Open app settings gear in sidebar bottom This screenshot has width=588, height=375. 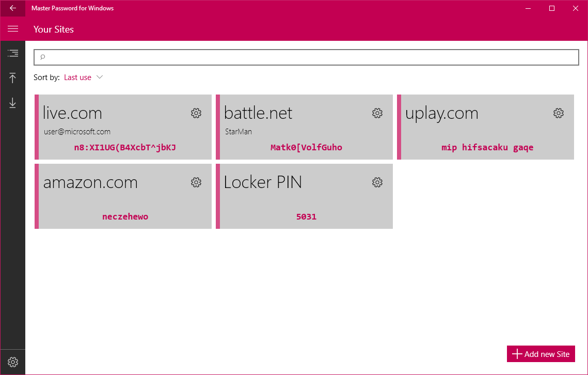[x=13, y=362]
